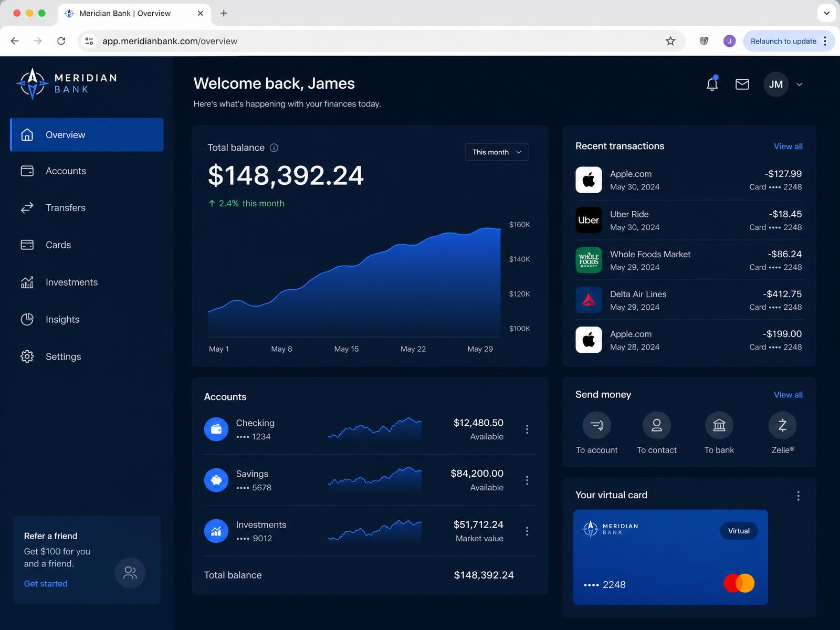Click the Meridian Bank logo

(x=67, y=83)
